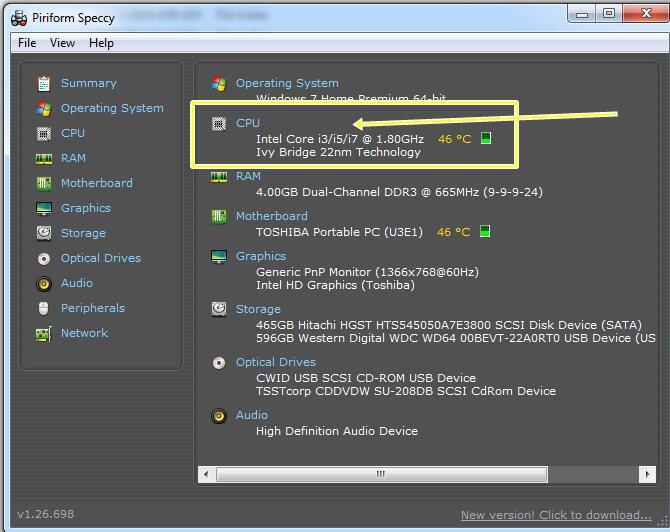
Task: Open RAM heading link in summary
Action: point(248,176)
